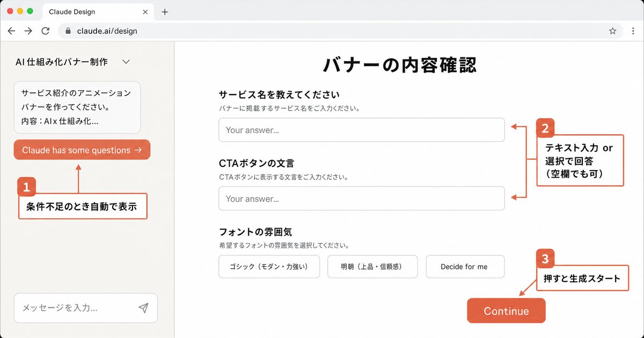
Task: Close the Claude Design tab
Action: (x=145, y=12)
